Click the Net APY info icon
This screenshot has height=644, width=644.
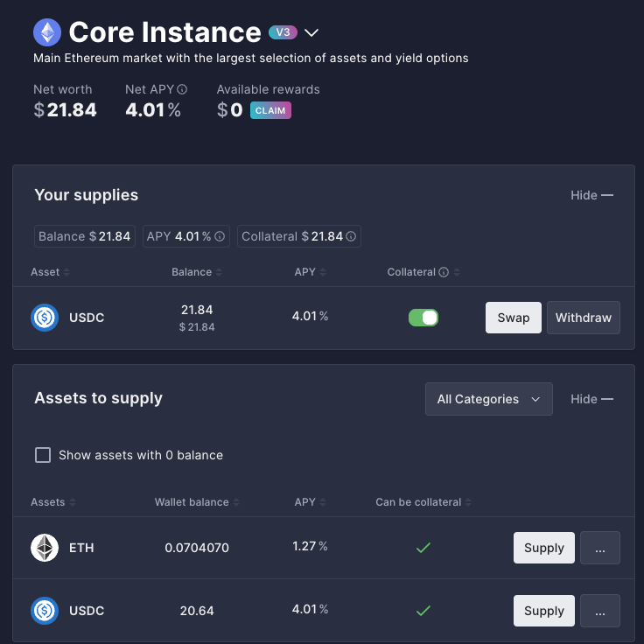(x=182, y=89)
